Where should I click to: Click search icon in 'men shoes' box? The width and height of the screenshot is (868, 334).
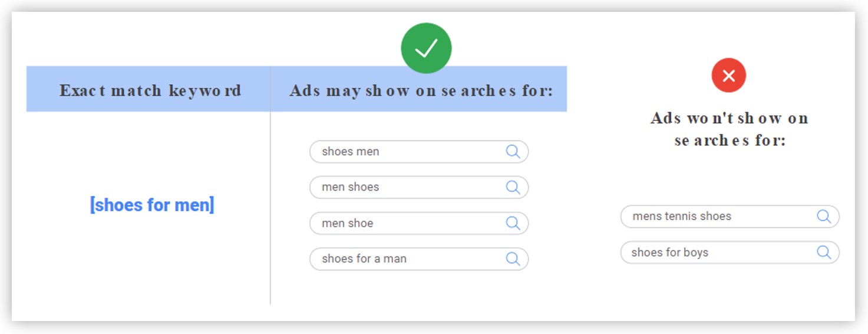click(x=513, y=187)
